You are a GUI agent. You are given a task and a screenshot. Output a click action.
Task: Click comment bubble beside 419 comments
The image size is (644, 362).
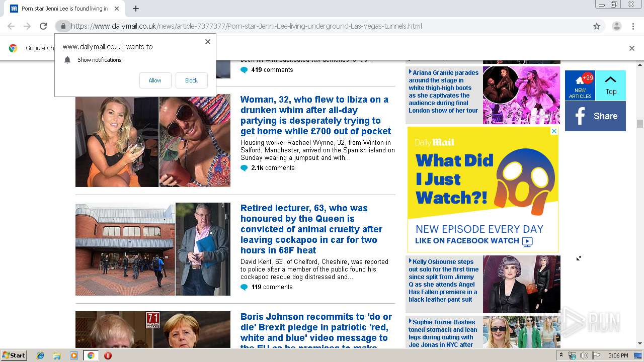click(x=244, y=70)
